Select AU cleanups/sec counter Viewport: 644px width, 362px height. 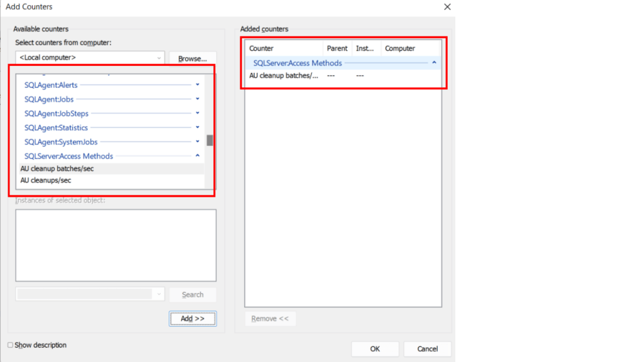(112, 180)
